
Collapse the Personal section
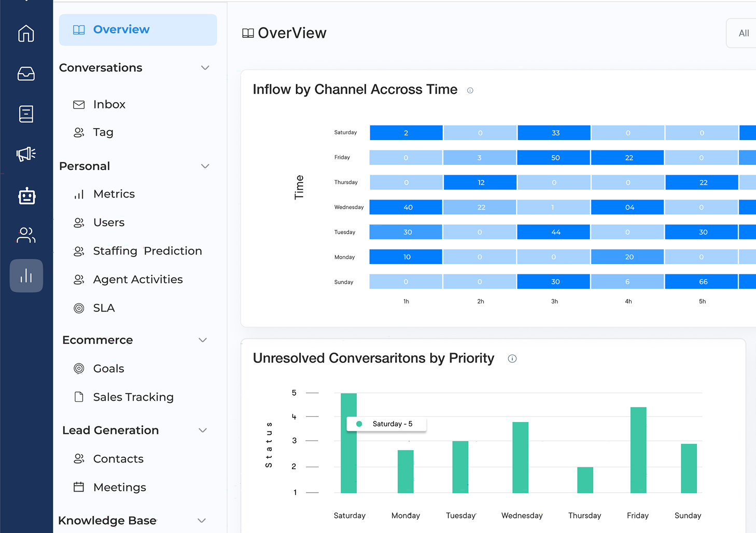pos(205,166)
